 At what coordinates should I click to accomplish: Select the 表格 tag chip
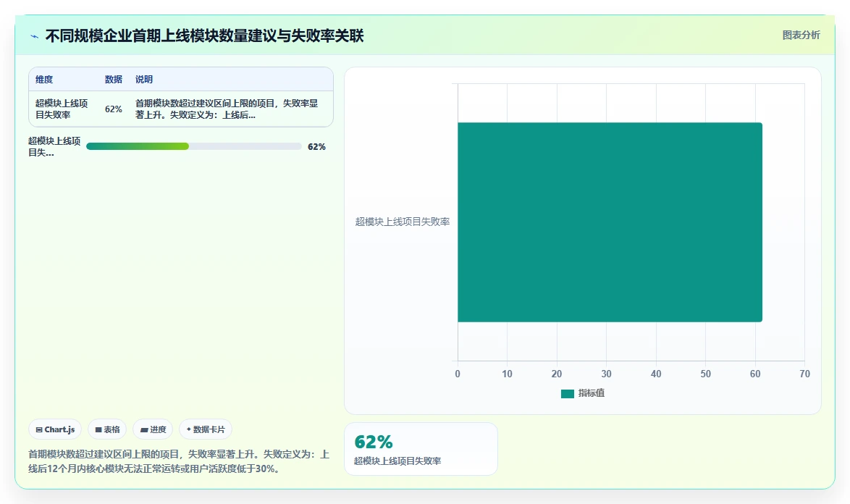pyautogui.click(x=107, y=429)
